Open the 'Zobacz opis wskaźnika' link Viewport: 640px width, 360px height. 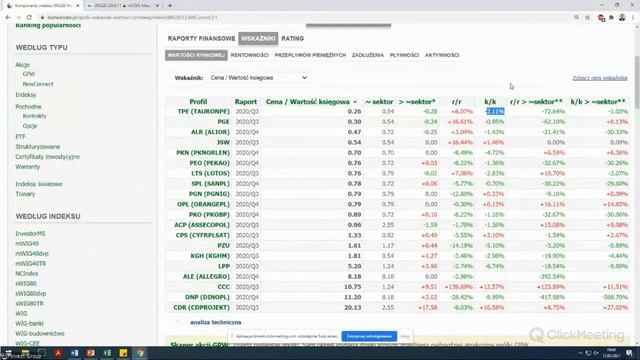[600, 78]
